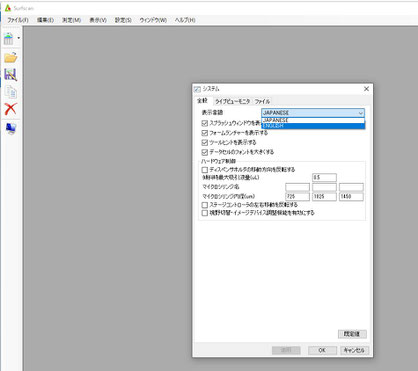Click the 表示言語 label text
418x371 pixels.
(x=212, y=113)
